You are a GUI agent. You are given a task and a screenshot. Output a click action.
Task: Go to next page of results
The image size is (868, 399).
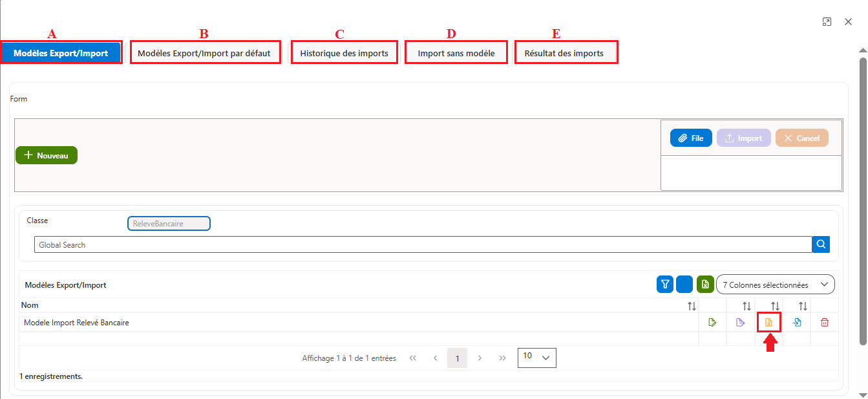pos(480,358)
